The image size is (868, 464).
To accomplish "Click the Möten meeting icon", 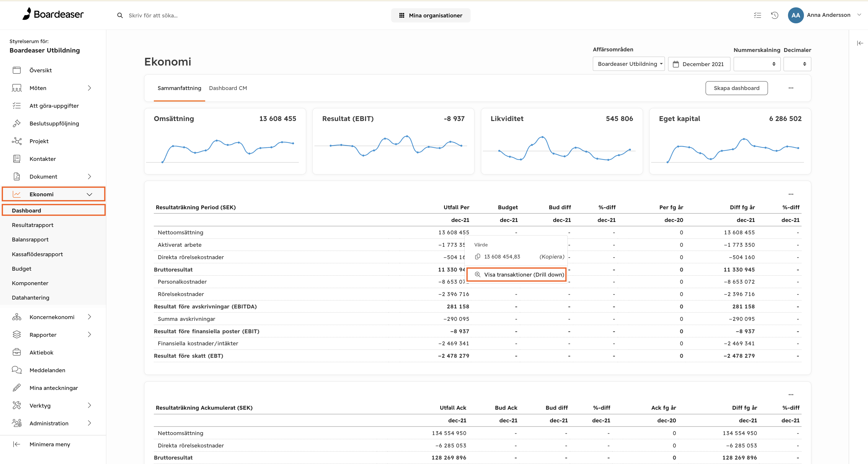I will coord(17,88).
